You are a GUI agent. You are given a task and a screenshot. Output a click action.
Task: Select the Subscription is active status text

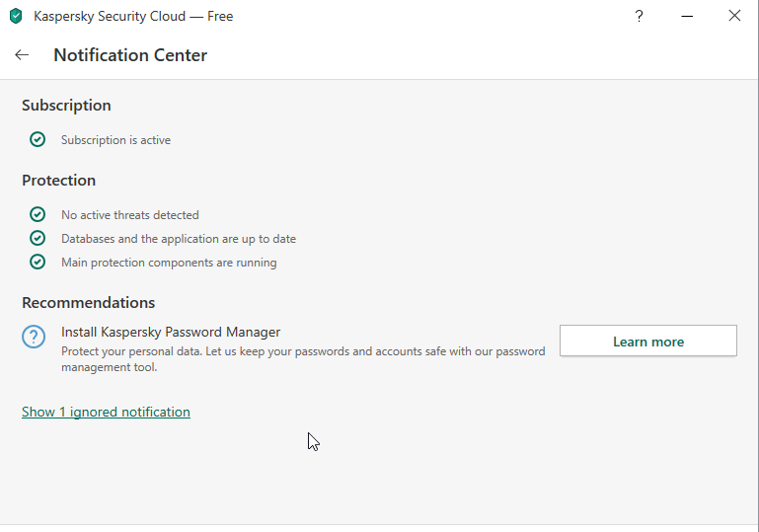[115, 140]
